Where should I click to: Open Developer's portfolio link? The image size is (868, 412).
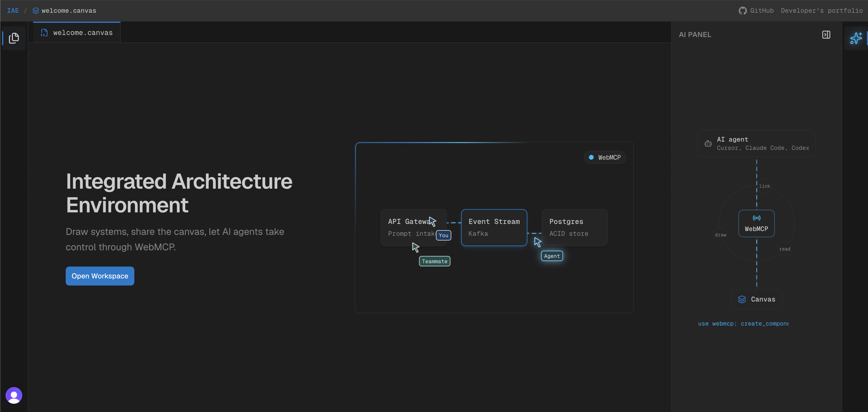pos(822,11)
